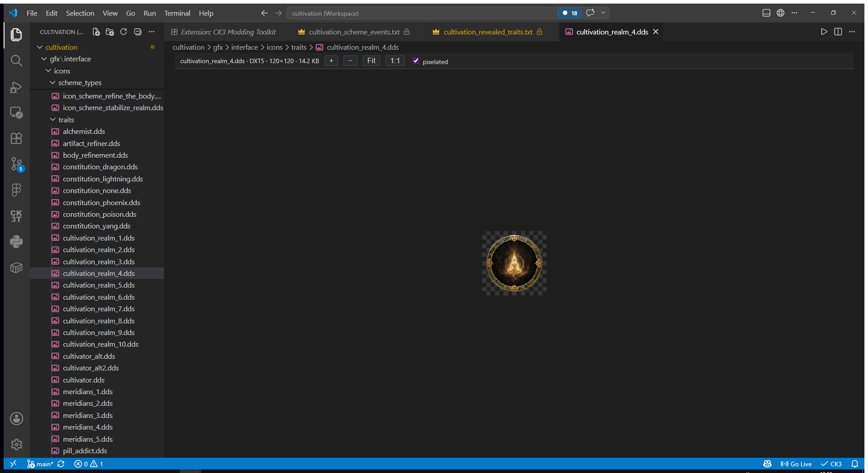Click the Fit button in image toolbar
Viewport: 868px width, 473px height.
point(371,61)
